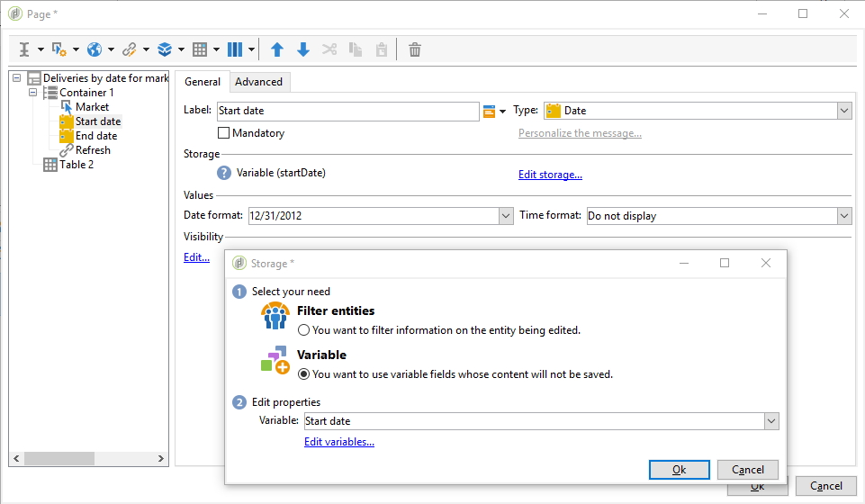Click the move down arrow icon

pyautogui.click(x=303, y=49)
